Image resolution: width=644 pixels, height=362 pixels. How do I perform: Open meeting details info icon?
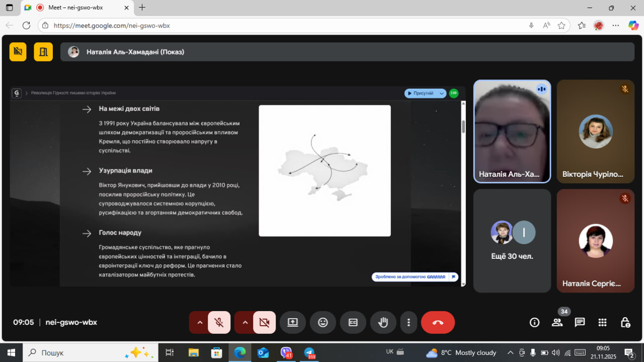coord(534,322)
